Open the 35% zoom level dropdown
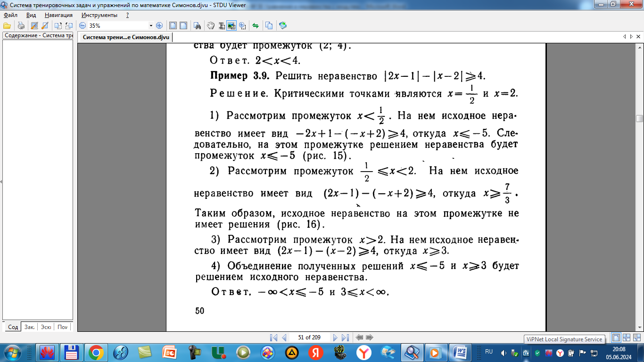Image resolution: width=644 pixels, height=362 pixels. [x=151, y=25]
